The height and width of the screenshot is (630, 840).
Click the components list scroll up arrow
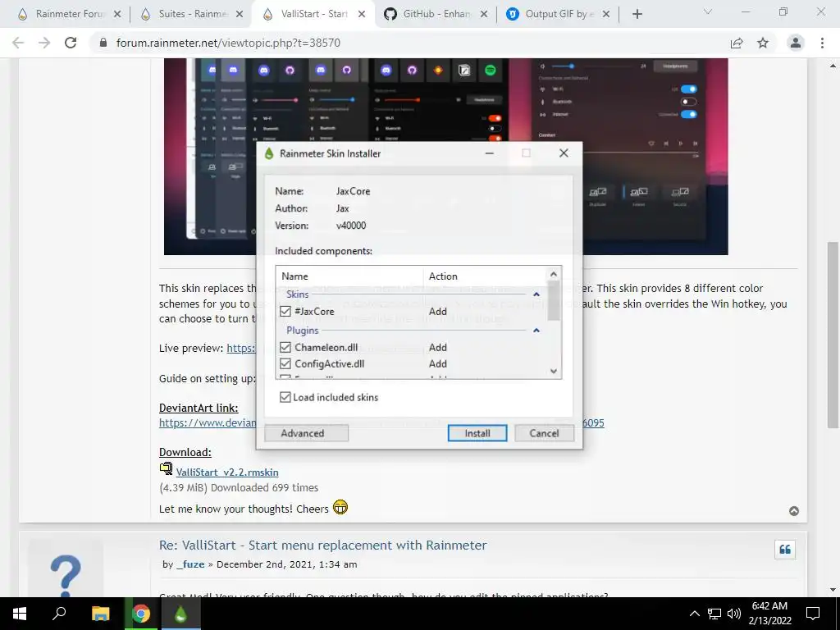point(554,274)
